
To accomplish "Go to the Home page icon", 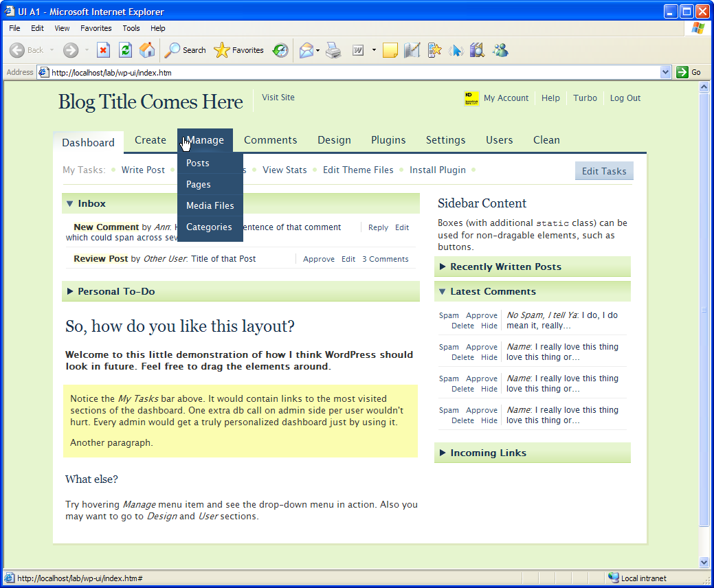I will point(147,50).
